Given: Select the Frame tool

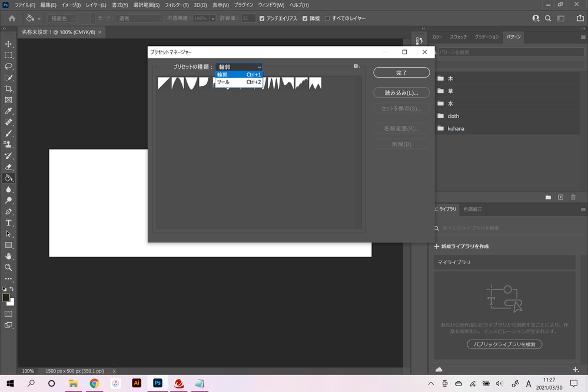Looking at the screenshot, I should tap(8, 100).
